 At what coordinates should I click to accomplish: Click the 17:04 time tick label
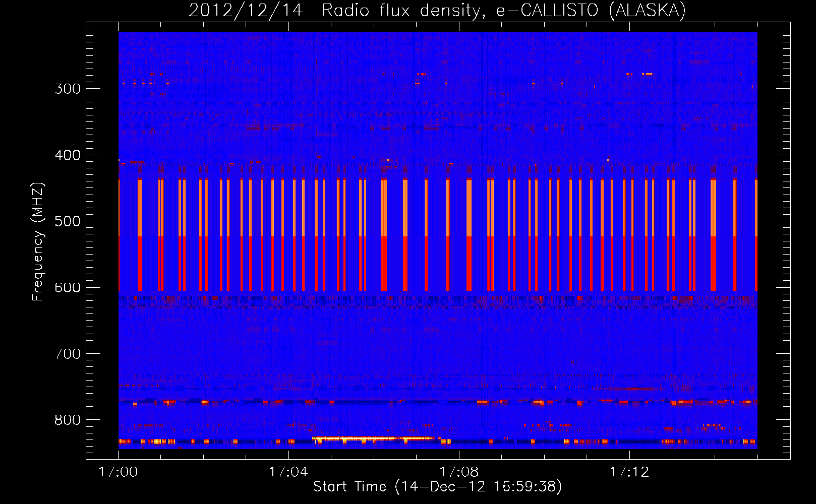[x=288, y=472]
